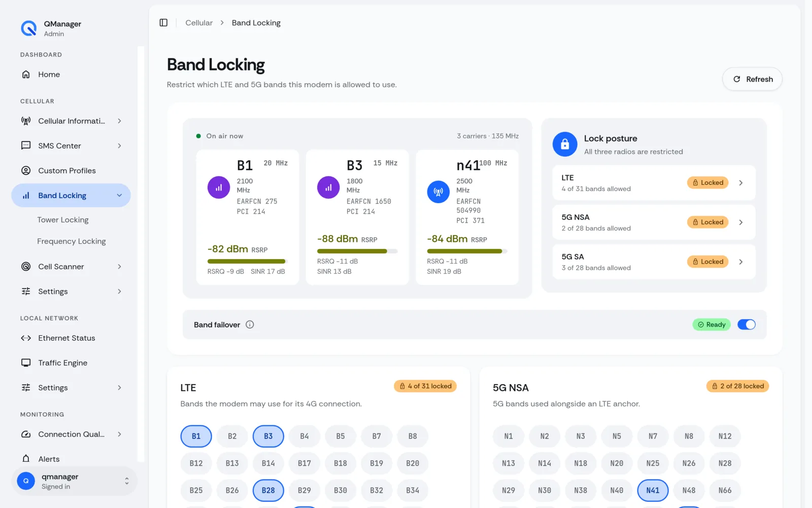Click the Band failover info icon
This screenshot has width=812, height=508.
pos(250,325)
